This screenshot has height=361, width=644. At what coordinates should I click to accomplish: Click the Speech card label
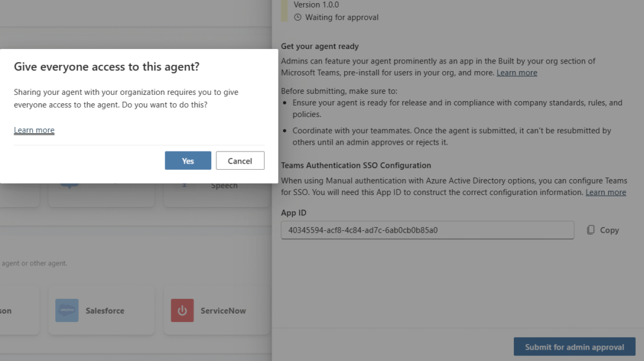[225, 186]
